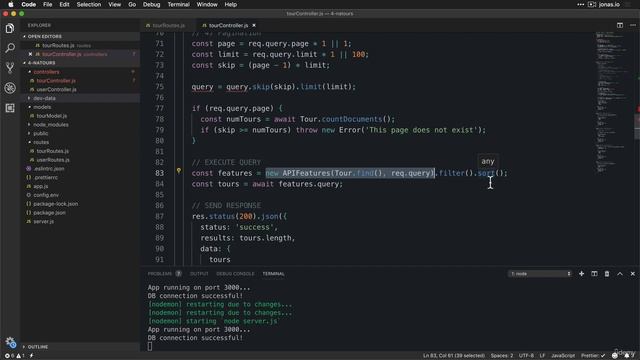Switch to the Debug Console tab

tap(235, 273)
